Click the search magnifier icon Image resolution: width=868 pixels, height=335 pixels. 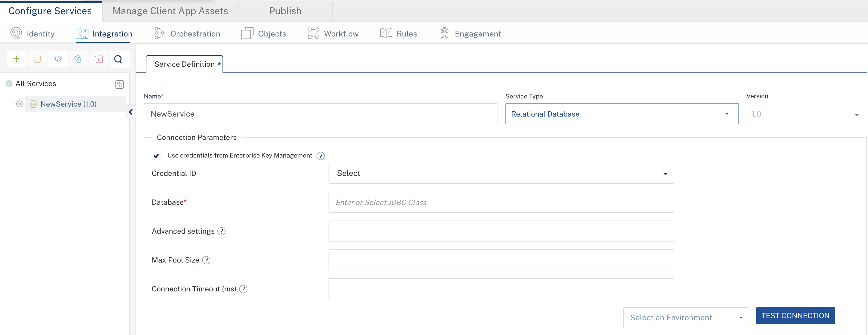pos(118,59)
